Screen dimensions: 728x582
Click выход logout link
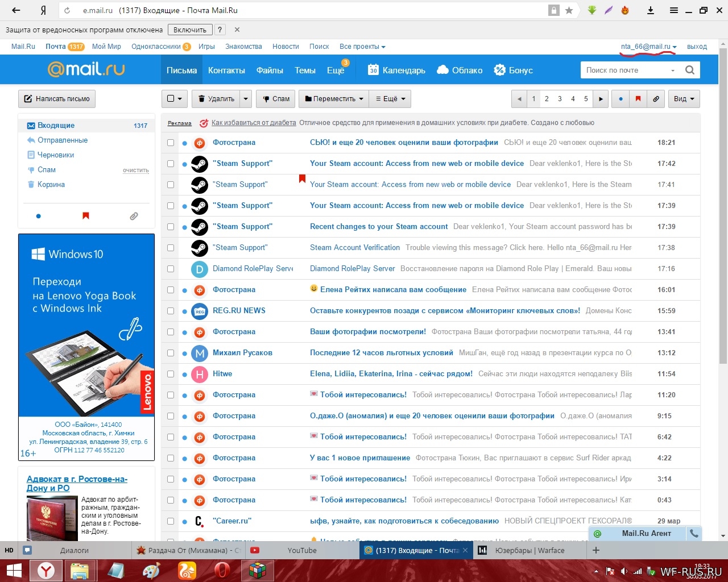click(x=697, y=47)
